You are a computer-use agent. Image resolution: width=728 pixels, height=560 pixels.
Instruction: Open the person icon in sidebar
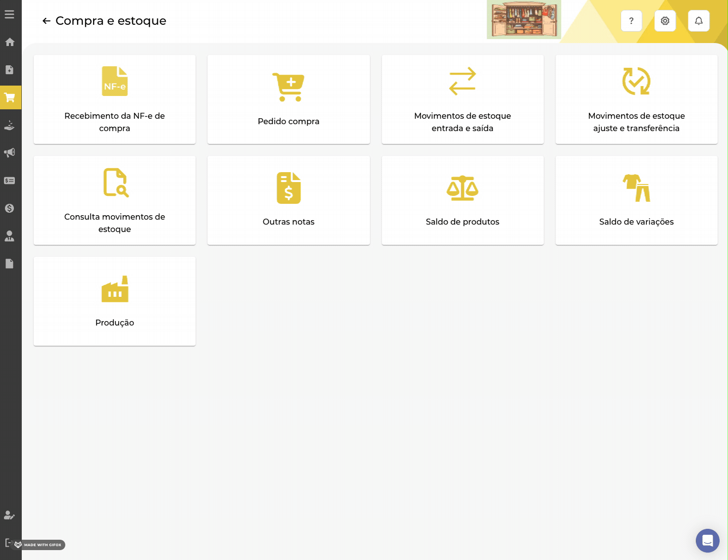click(9, 236)
